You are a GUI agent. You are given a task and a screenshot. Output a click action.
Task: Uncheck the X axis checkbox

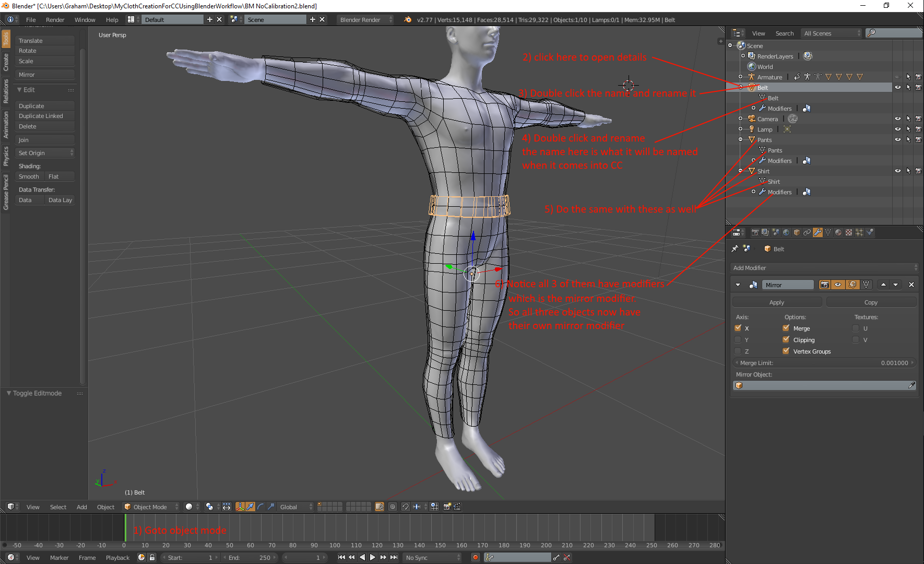pos(738,328)
